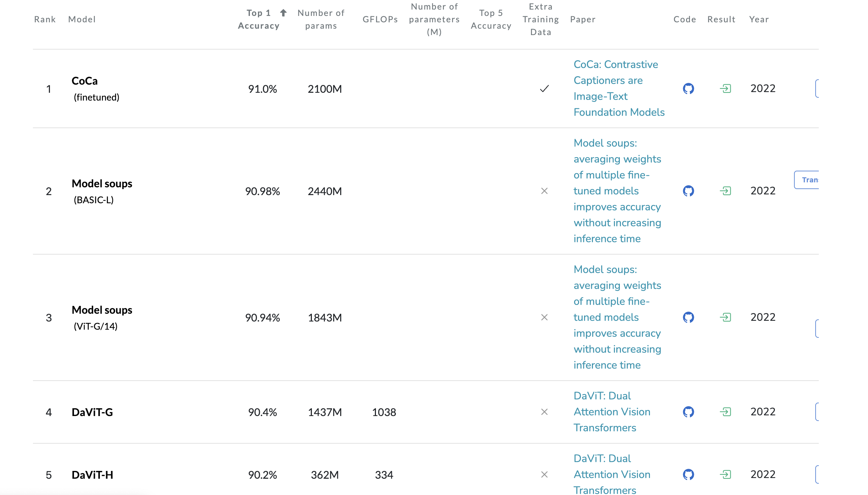Click the 90.94% accuracy value
This screenshot has width=868, height=495.
(262, 318)
